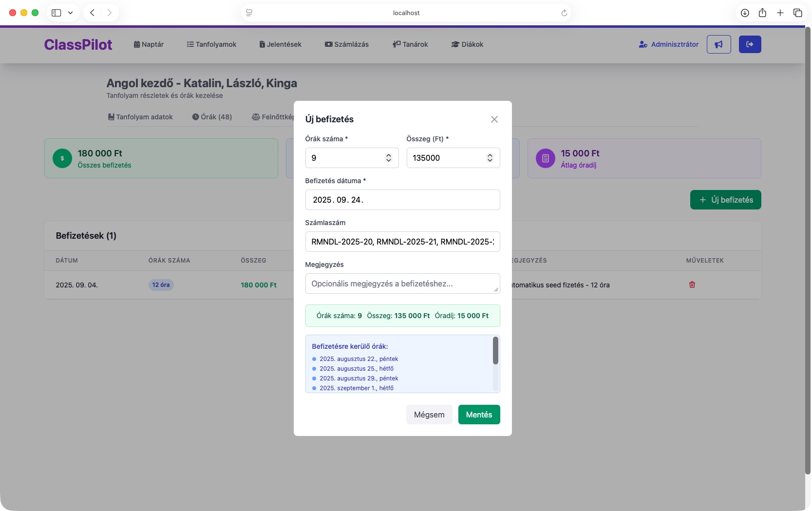This screenshot has height=511, width=812.
Task: Close the Új befizetés dialog with X
Action: tap(494, 119)
